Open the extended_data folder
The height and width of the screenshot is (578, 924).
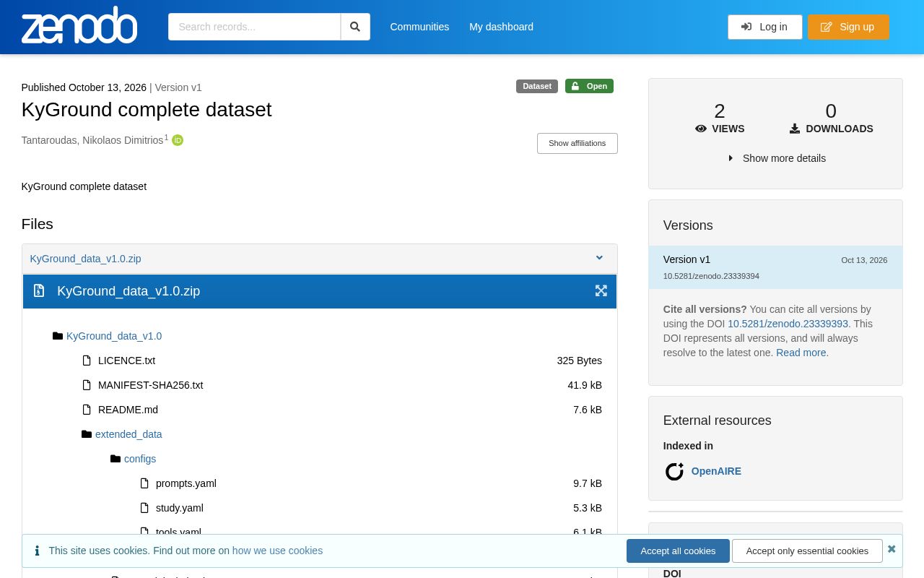click(128, 434)
